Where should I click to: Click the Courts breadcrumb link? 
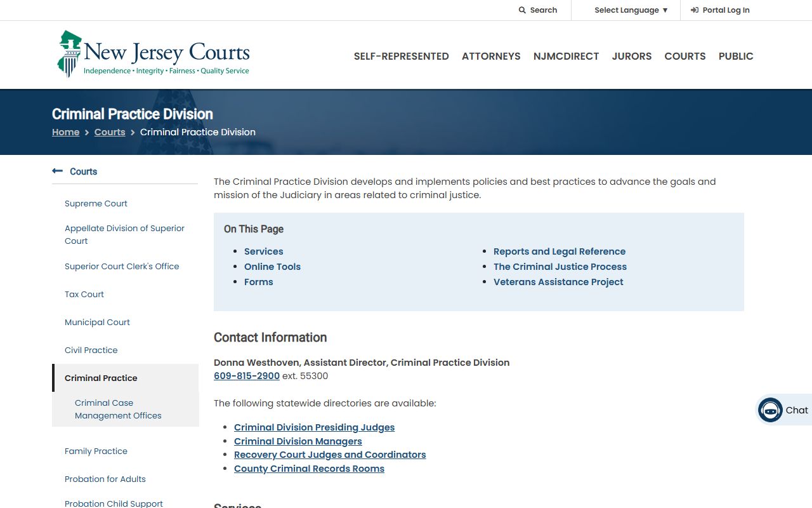coord(110,132)
